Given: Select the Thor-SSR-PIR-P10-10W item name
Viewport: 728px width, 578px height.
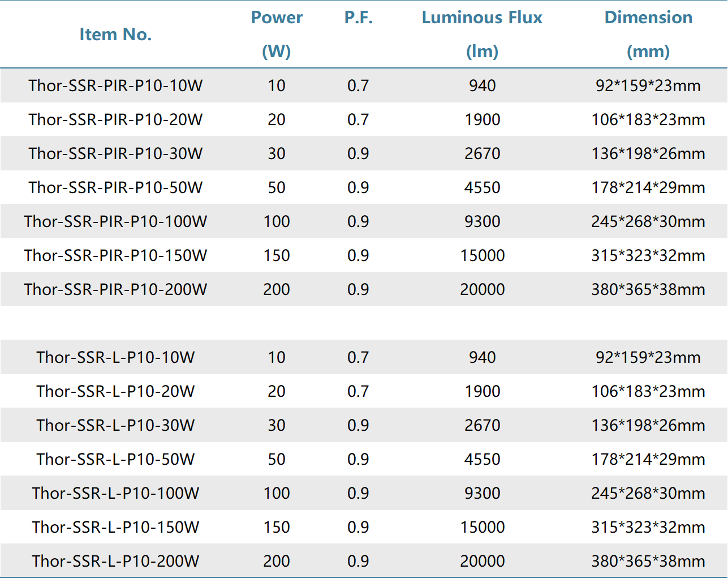Looking at the screenshot, I should (x=115, y=85).
